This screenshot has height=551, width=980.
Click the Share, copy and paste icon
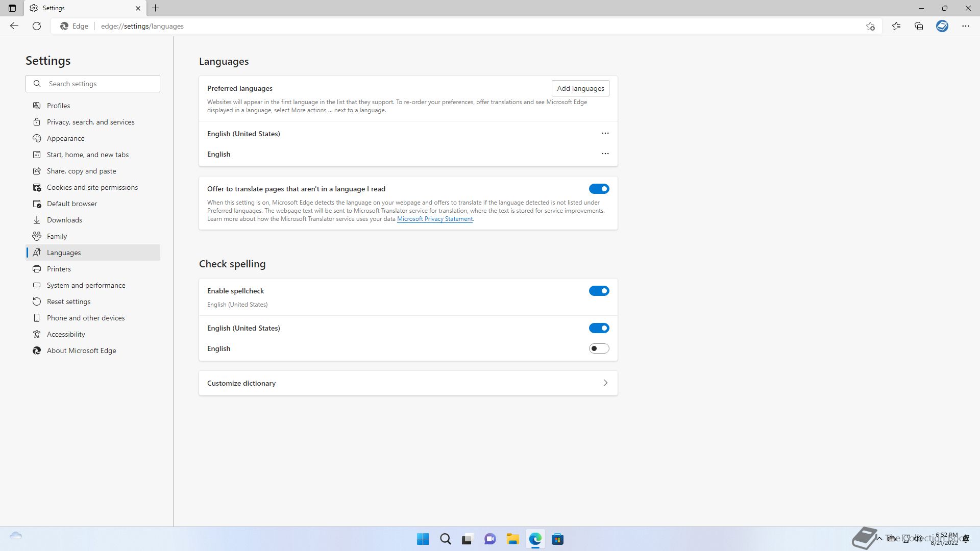pos(37,171)
